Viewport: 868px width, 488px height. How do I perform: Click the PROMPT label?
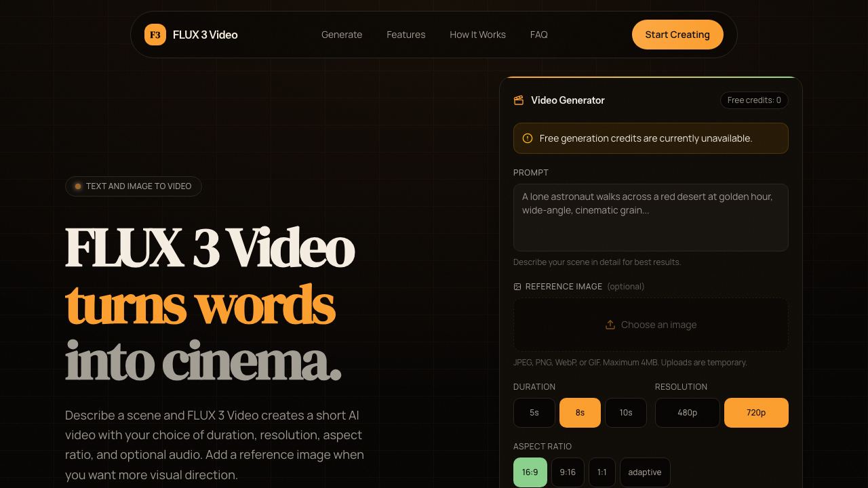(x=531, y=173)
